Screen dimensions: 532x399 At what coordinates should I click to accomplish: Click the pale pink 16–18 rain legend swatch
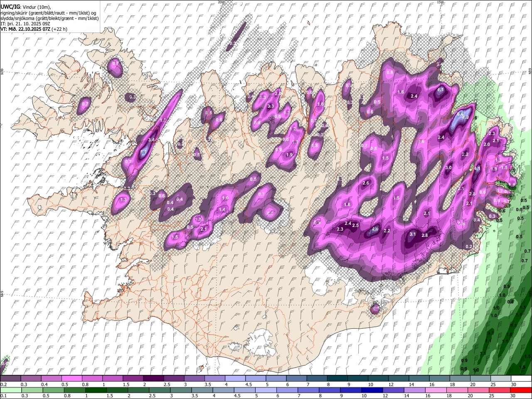[436, 390]
